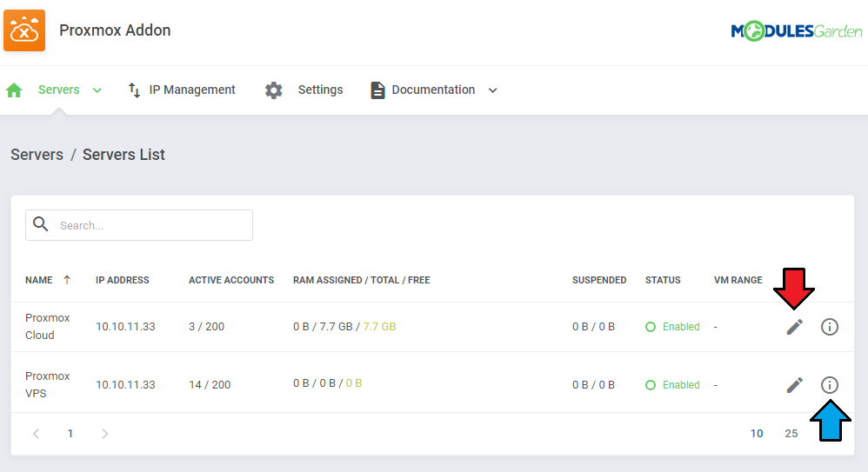
Task: Show Proxmox Cloud server info icon
Action: [829, 327]
